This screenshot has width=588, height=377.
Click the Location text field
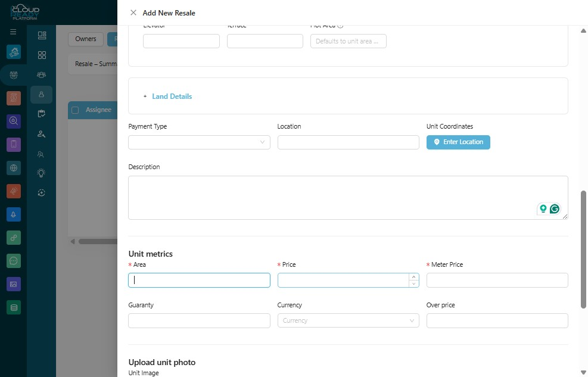[x=348, y=142]
